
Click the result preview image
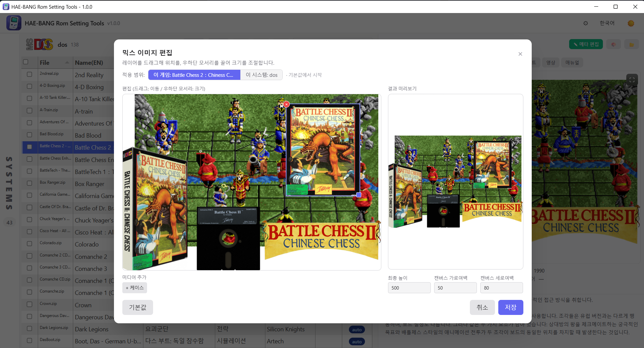pyautogui.click(x=455, y=182)
